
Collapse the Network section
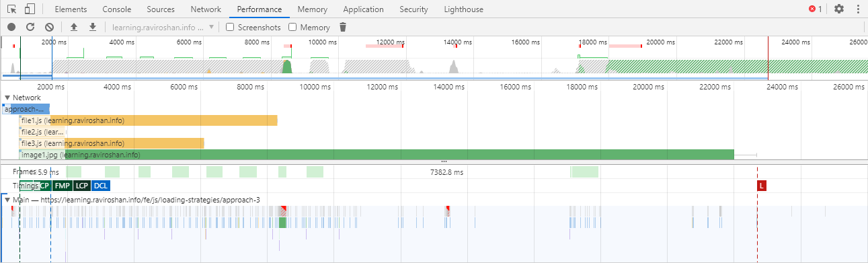(7, 98)
